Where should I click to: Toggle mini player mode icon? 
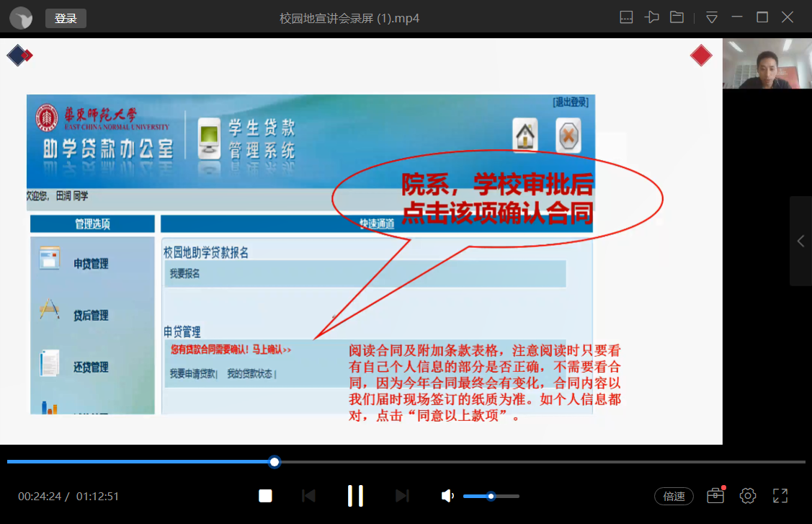(627, 18)
